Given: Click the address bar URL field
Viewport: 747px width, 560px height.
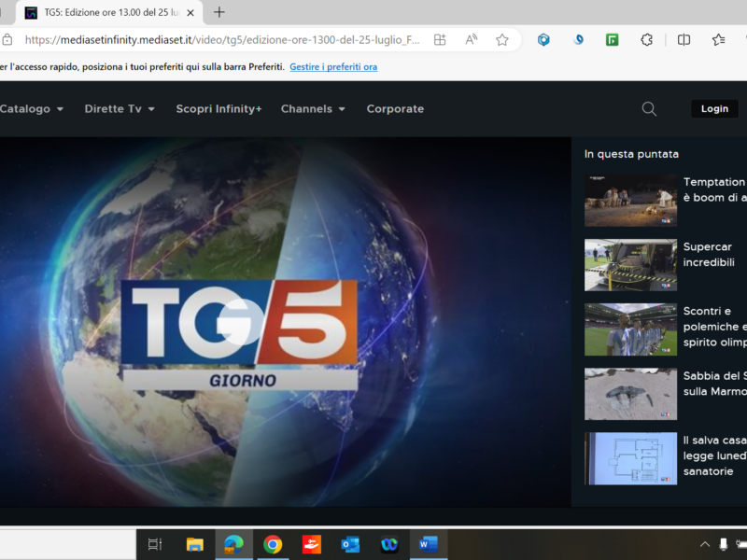Looking at the screenshot, I should (222, 40).
